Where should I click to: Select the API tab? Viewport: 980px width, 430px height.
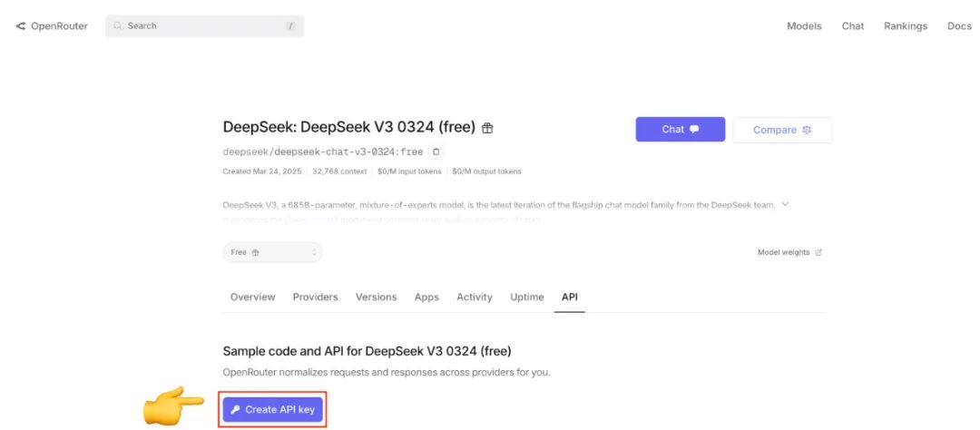pos(569,297)
